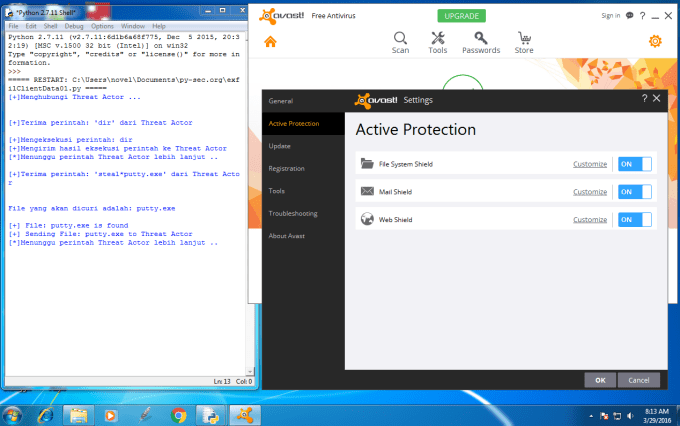Click help icon in Settings dialog
This screenshot has height=426, width=680.
pyautogui.click(x=644, y=98)
